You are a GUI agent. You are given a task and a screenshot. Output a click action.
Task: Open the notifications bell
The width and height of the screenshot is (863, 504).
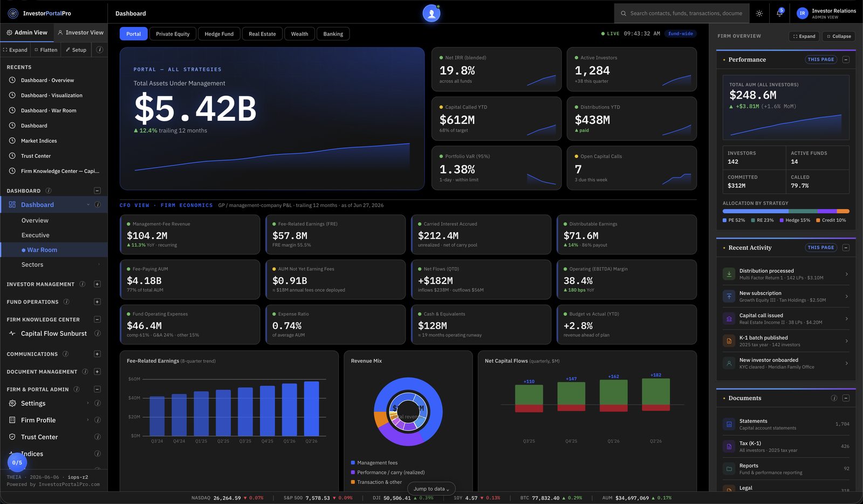[x=779, y=13]
